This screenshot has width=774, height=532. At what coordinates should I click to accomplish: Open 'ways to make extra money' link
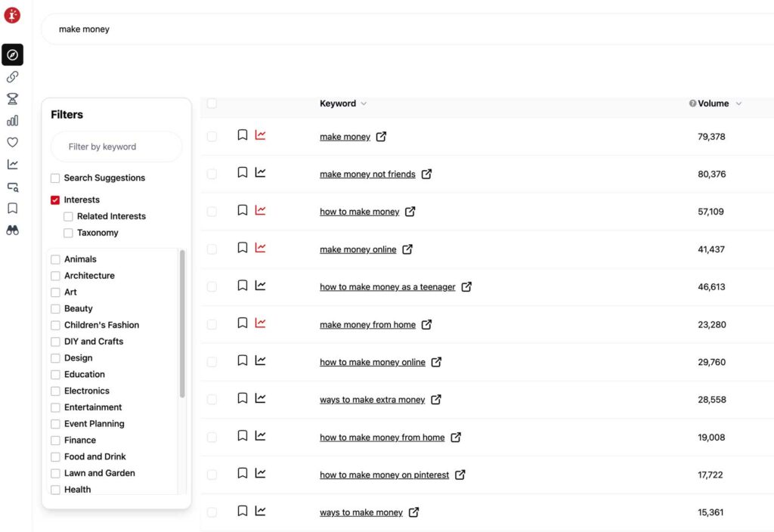tap(372, 400)
